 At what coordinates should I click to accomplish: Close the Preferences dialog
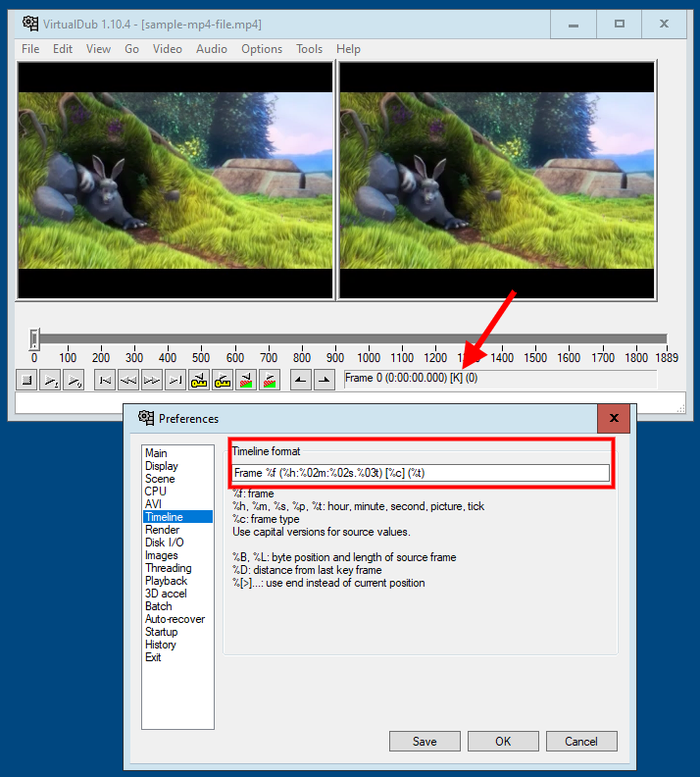[x=614, y=418]
